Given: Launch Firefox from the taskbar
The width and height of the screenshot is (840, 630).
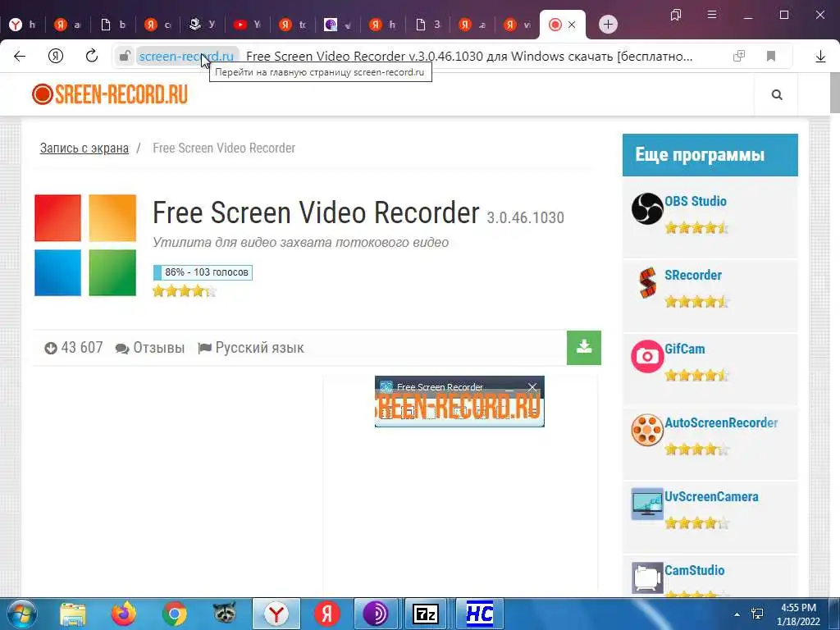Looking at the screenshot, I should click(123, 614).
